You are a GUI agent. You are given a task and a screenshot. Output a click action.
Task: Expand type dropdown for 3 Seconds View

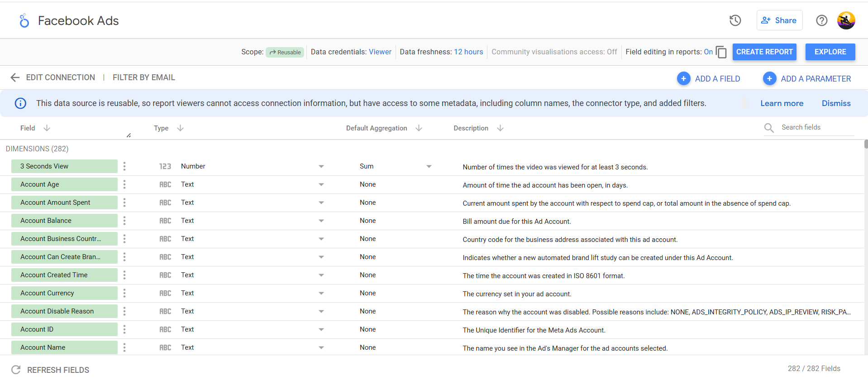[321, 166]
